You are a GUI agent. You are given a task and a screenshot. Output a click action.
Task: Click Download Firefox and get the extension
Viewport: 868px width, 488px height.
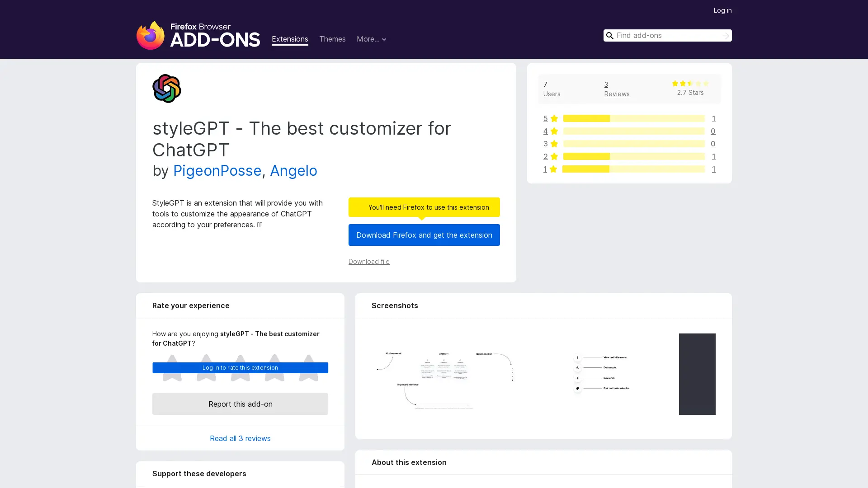coord(424,235)
